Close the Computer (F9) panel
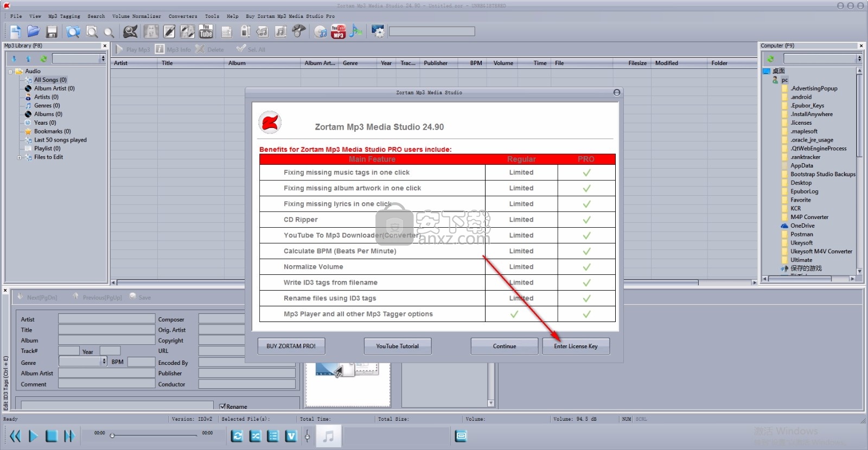The image size is (868, 450). pyautogui.click(x=861, y=46)
